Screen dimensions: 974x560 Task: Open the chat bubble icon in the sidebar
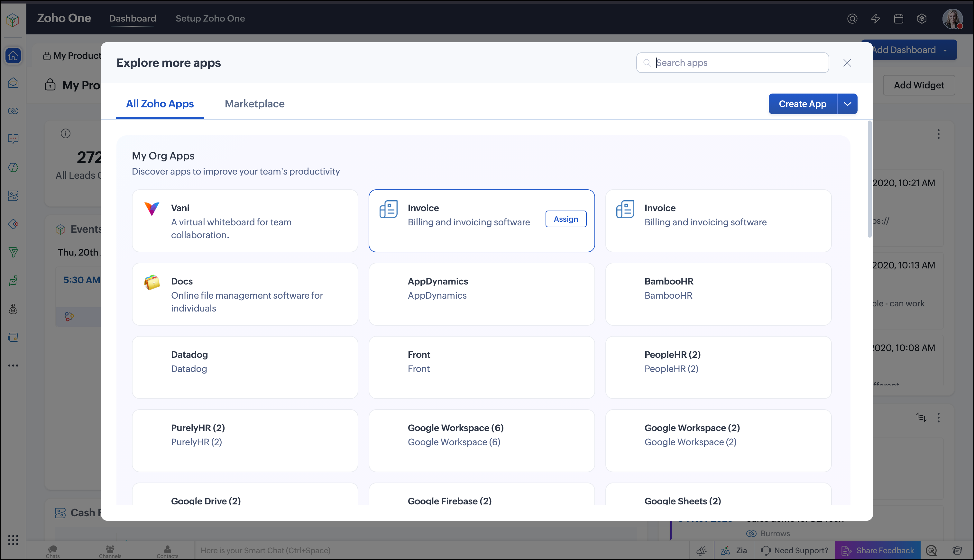13,139
